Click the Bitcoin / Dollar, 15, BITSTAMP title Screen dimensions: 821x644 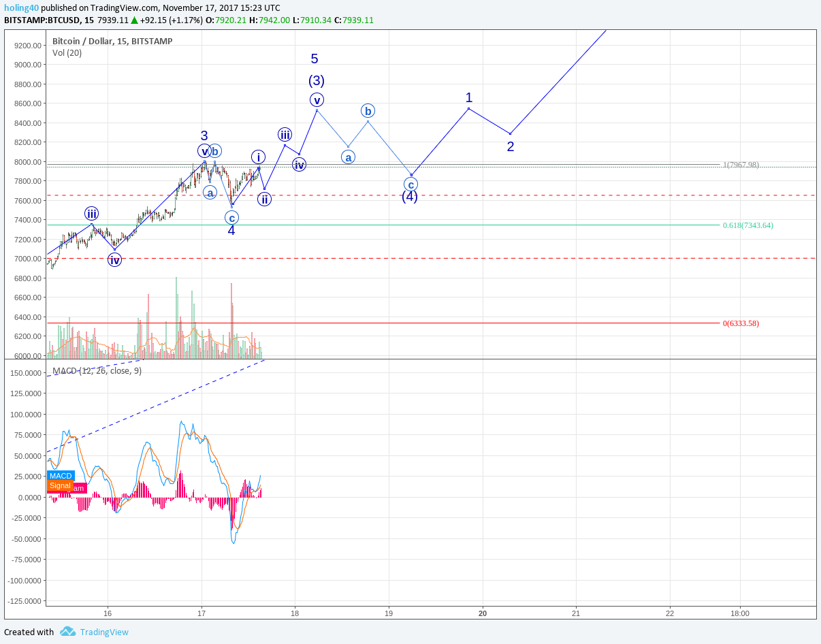(x=112, y=41)
